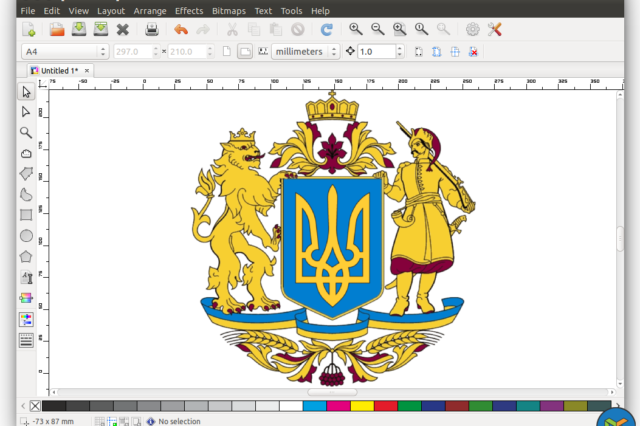Choose the Polygon tool

tap(27, 256)
